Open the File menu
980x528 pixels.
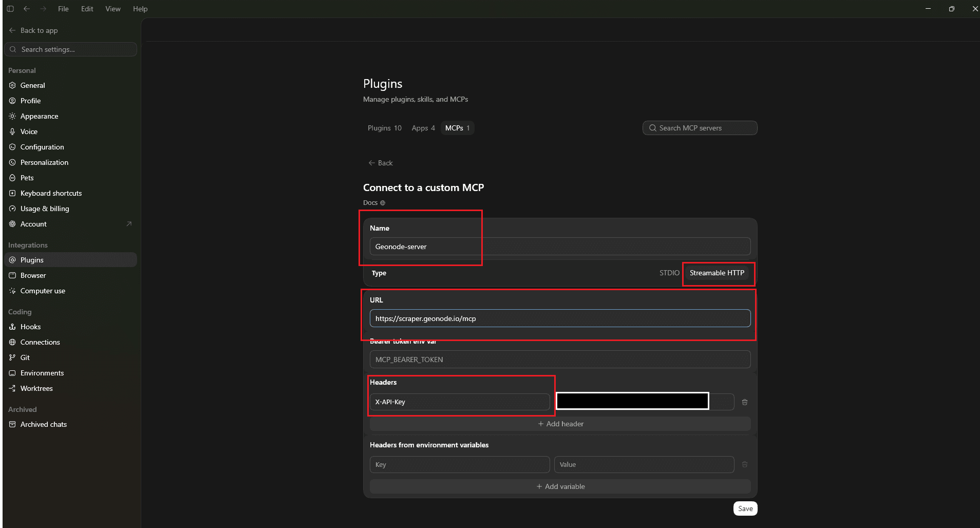[63, 9]
